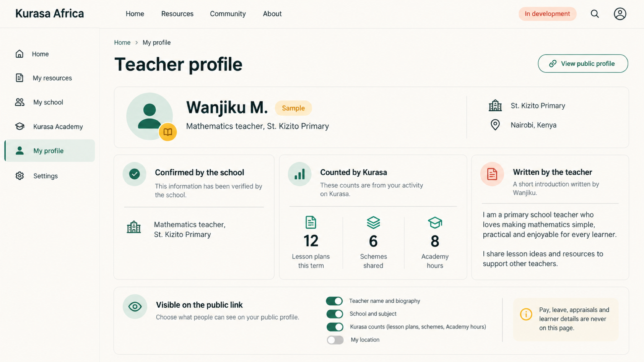Click the "Nairobi, Kenya" location text
This screenshot has width=644, height=362.
pyautogui.click(x=533, y=125)
